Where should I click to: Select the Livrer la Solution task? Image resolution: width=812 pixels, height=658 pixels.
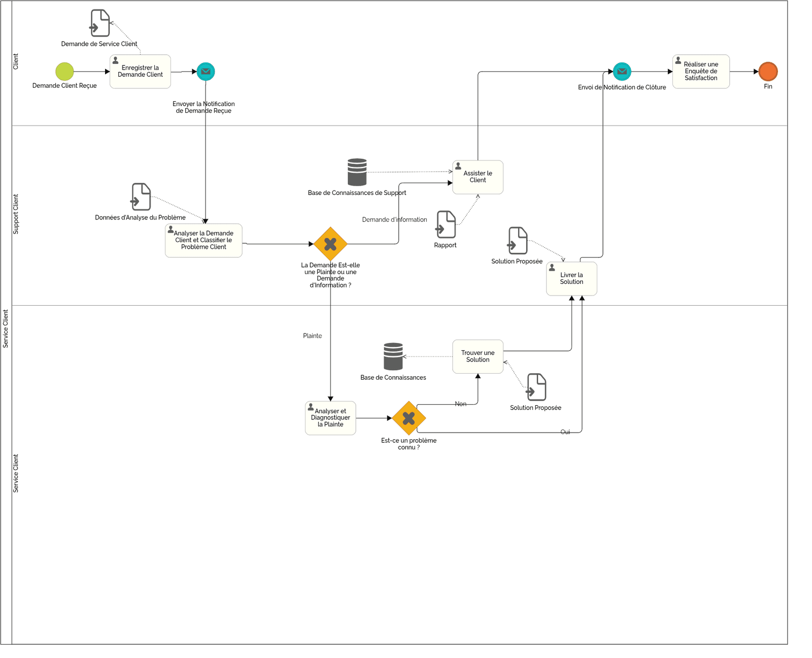click(571, 278)
